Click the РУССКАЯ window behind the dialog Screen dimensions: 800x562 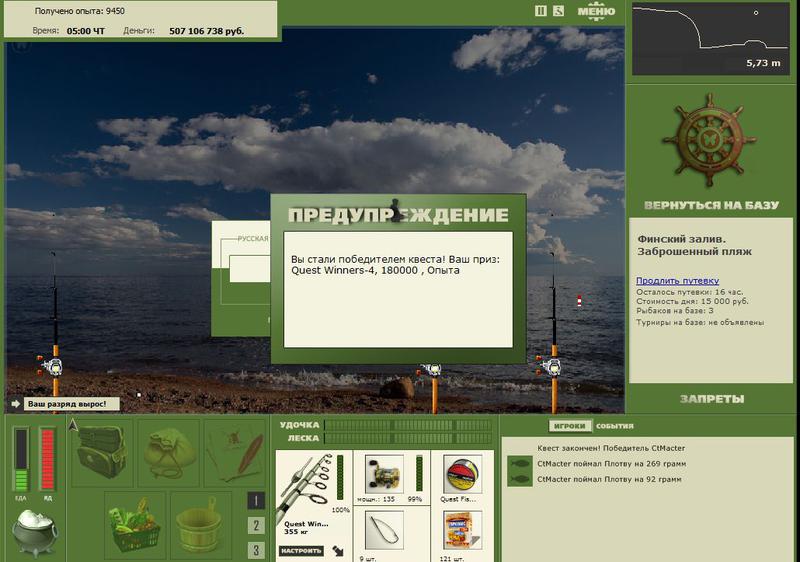(x=241, y=278)
